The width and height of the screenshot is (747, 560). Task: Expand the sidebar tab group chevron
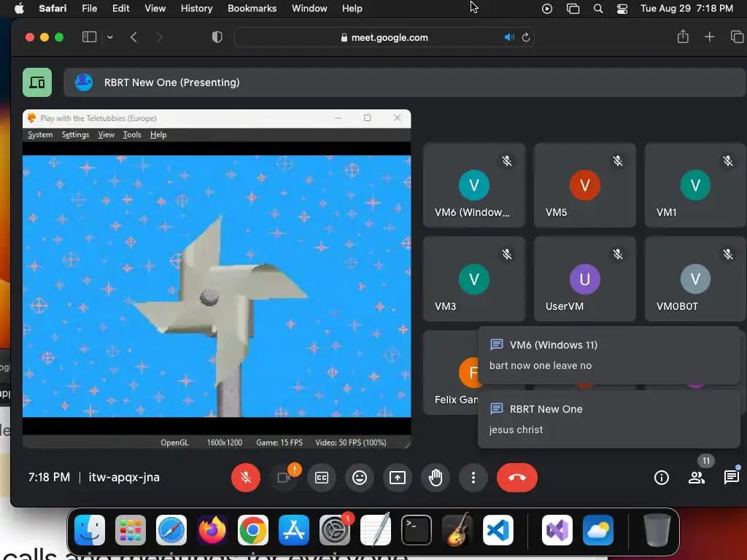click(110, 37)
